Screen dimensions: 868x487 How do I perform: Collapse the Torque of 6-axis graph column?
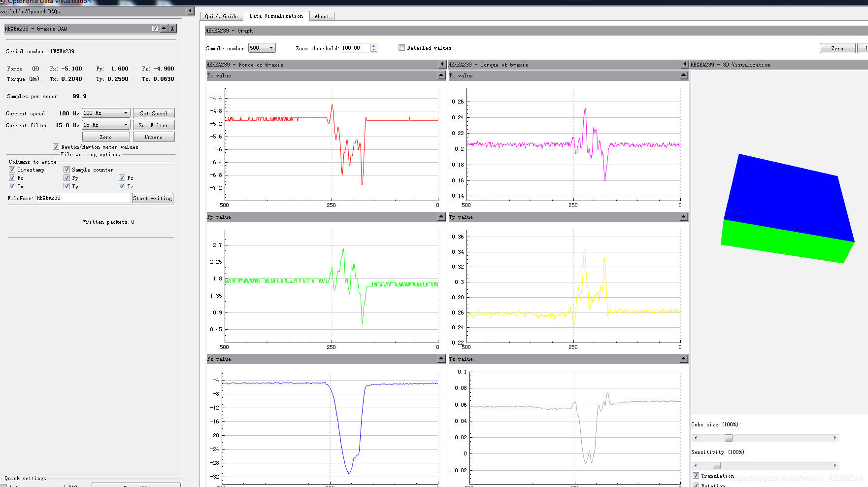(x=684, y=65)
